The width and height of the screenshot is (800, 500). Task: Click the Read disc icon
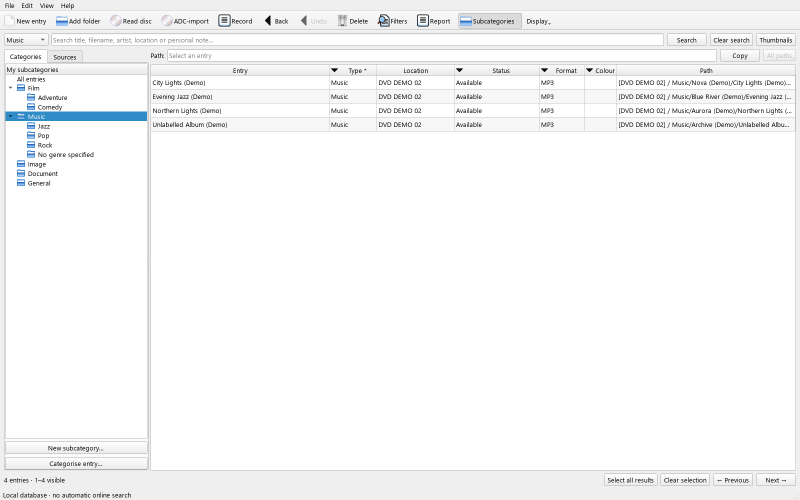click(116, 21)
